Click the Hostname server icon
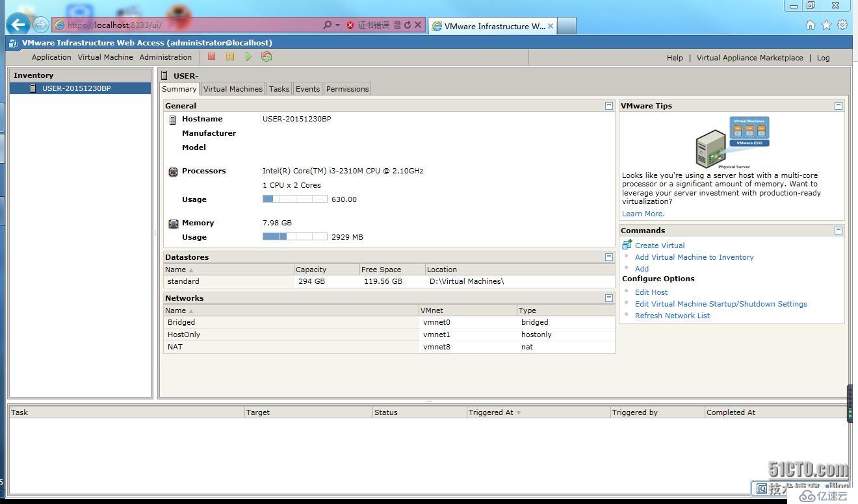Viewport: 858px width, 504px height. click(x=172, y=120)
